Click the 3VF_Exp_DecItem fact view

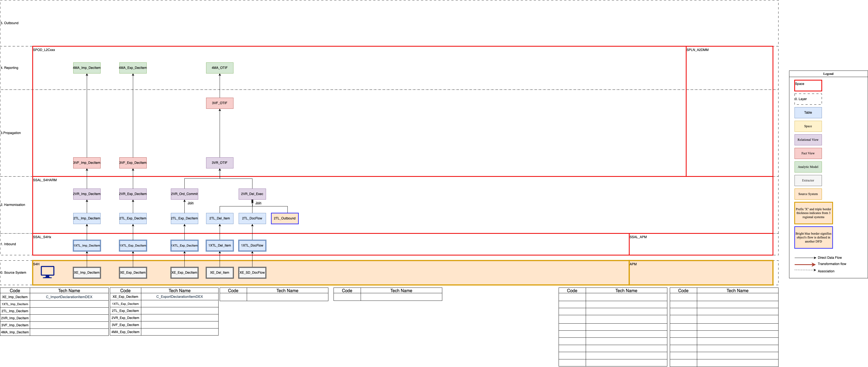pos(133,163)
